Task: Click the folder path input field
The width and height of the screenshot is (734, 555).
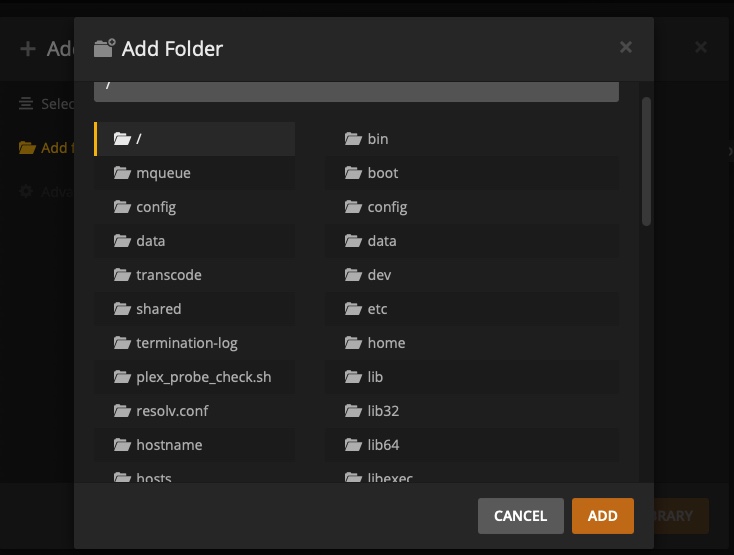Action: pyautogui.click(x=356, y=90)
